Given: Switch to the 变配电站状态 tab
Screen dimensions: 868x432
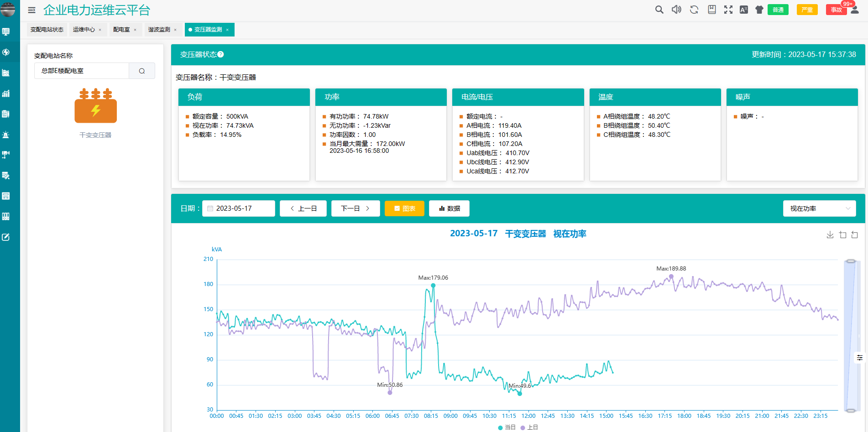Looking at the screenshot, I should [47, 30].
